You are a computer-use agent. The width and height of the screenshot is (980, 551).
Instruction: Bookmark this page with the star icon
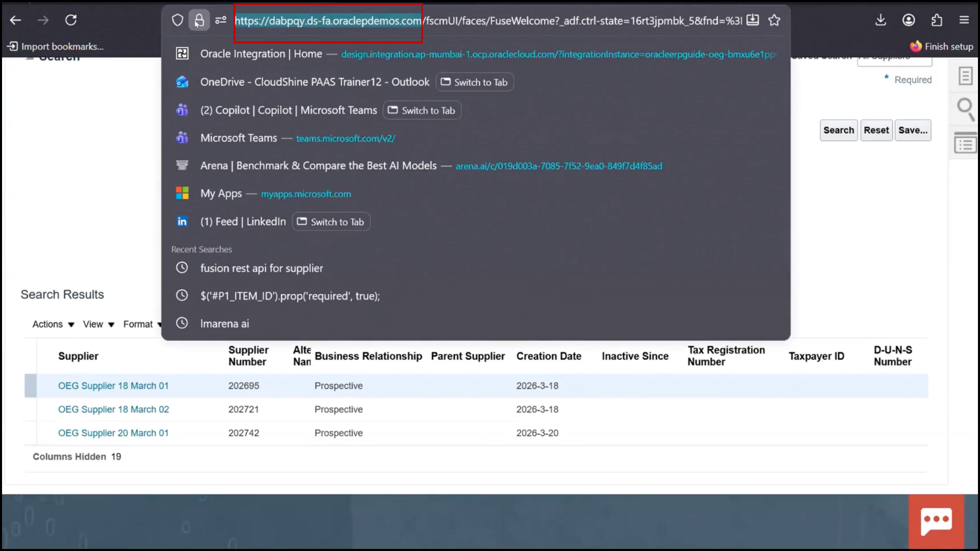click(774, 20)
